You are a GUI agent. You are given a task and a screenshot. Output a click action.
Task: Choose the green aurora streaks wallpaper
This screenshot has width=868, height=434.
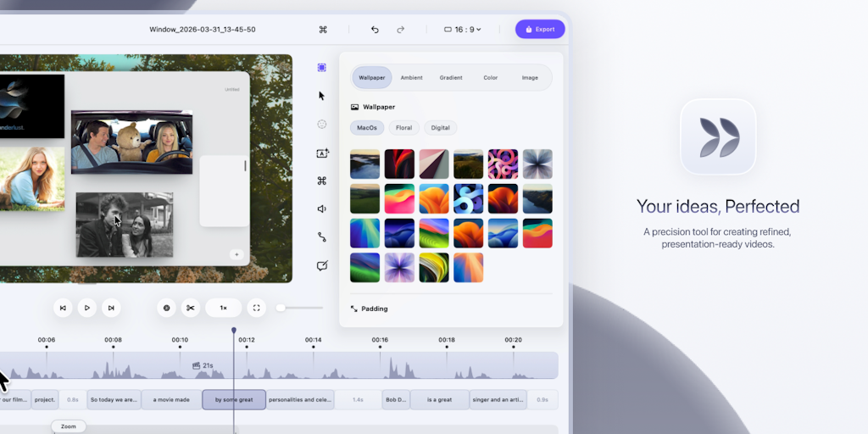(364, 268)
